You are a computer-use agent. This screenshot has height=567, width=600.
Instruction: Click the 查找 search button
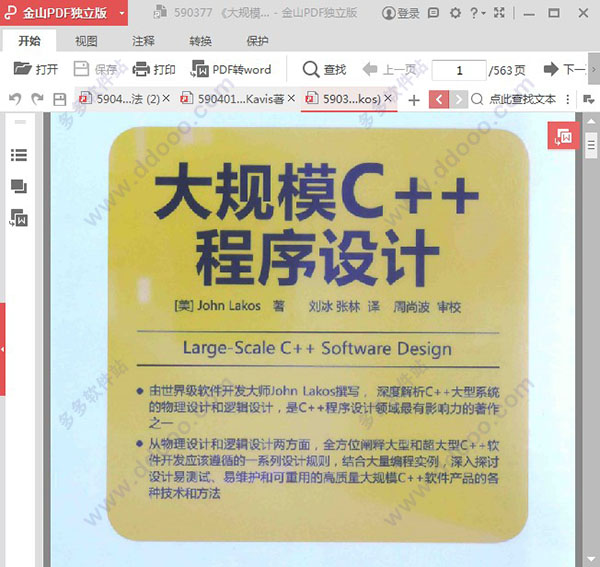click(x=324, y=69)
